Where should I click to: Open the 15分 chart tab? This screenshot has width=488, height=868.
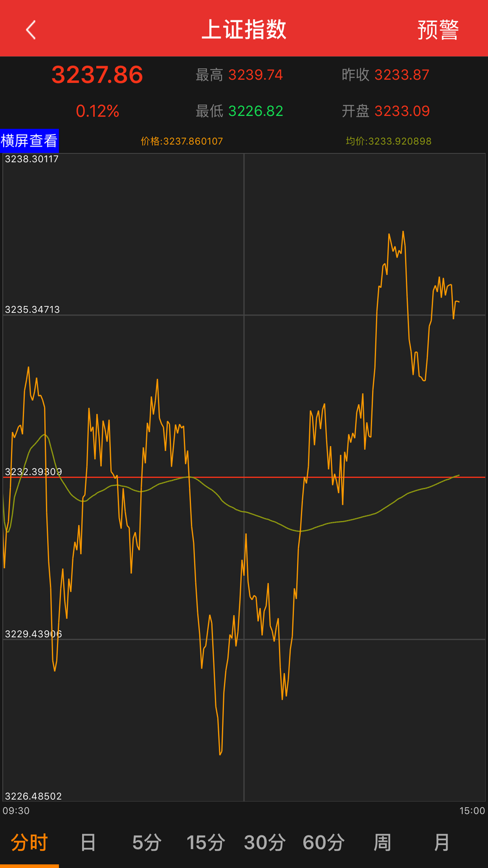point(206,843)
